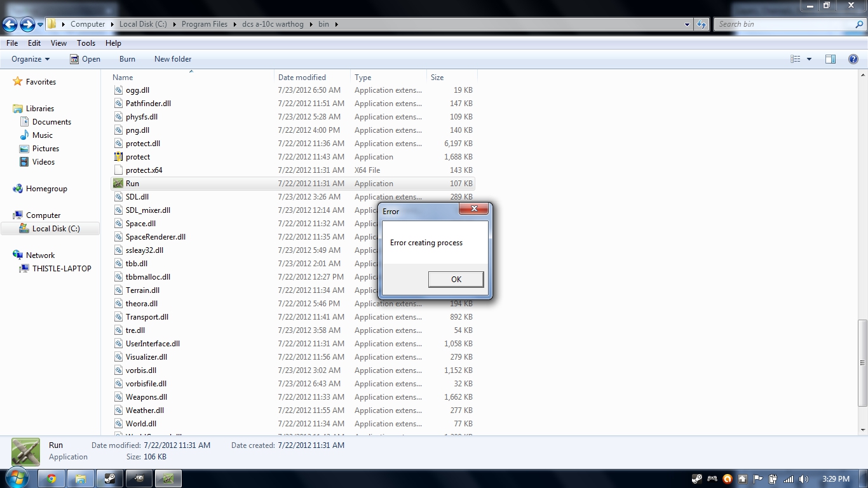This screenshot has width=868, height=488.
Task: Select Network in navigation pane
Action: click(40, 255)
